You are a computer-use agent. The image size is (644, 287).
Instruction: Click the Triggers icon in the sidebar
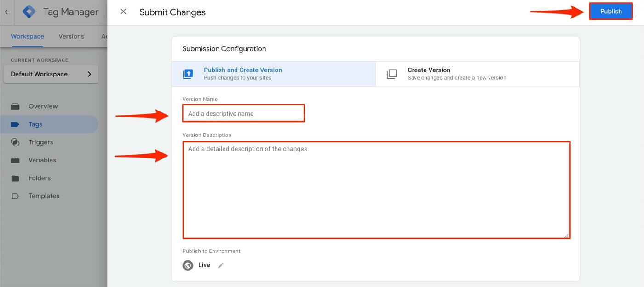pos(17,142)
